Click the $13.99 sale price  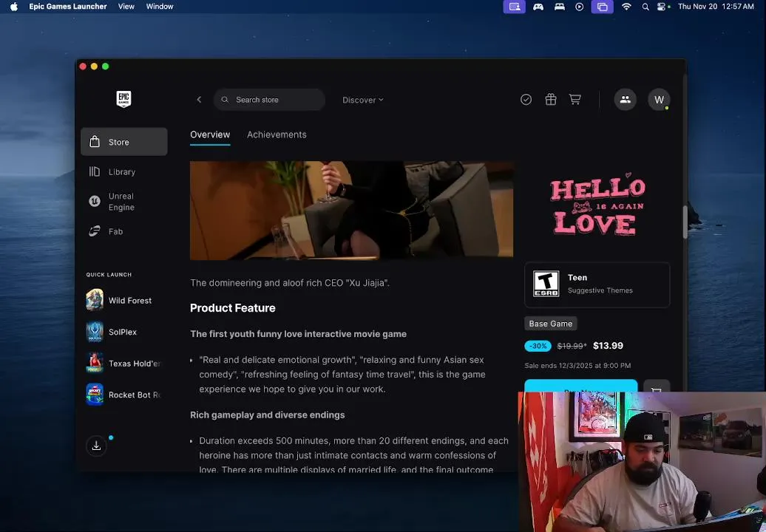click(x=608, y=346)
